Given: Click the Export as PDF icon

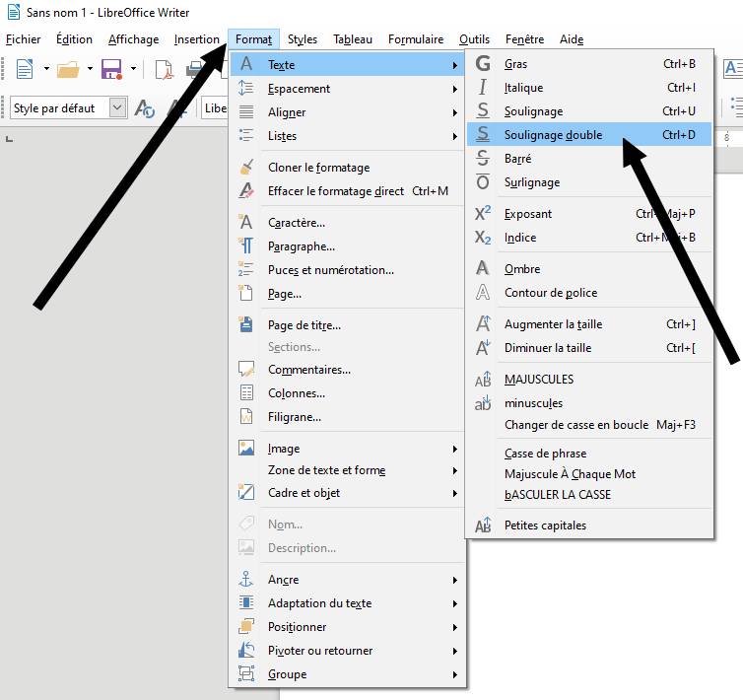Looking at the screenshot, I should point(165,69).
